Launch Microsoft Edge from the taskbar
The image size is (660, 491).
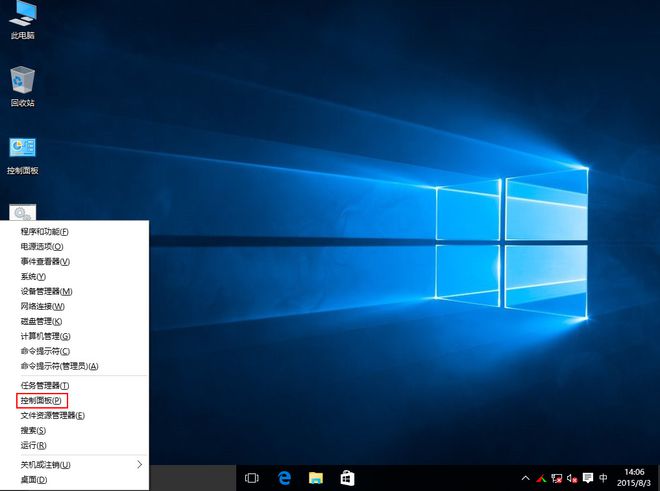pyautogui.click(x=284, y=478)
